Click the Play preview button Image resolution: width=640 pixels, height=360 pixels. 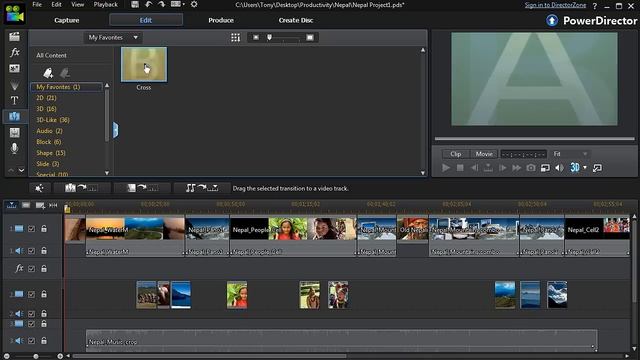(446, 168)
